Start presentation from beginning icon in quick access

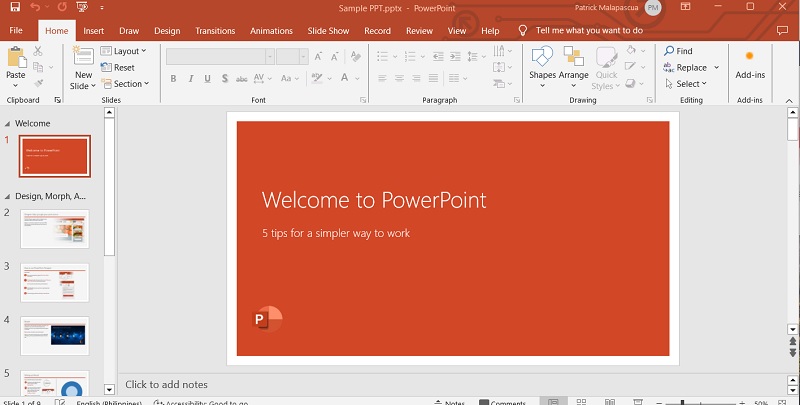(x=82, y=7)
